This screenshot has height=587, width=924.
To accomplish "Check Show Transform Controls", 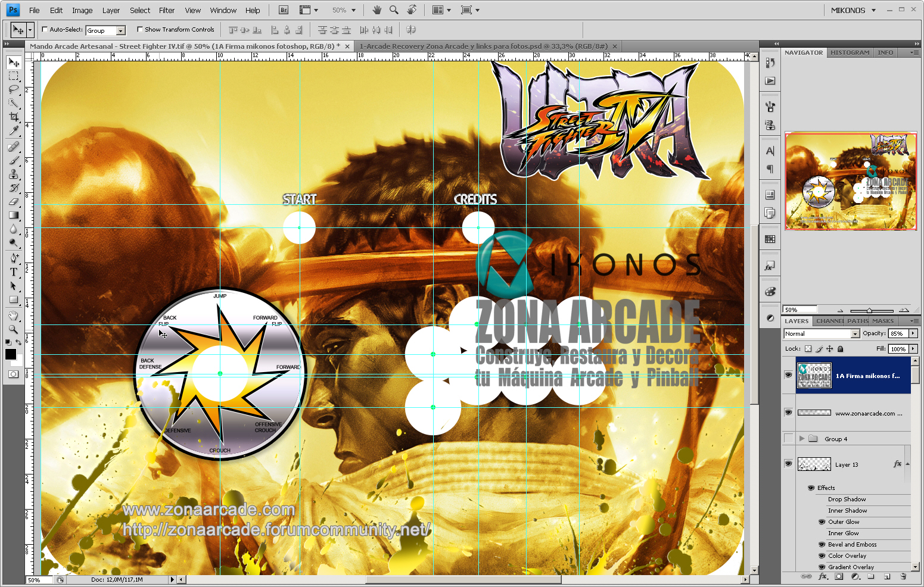I will pos(140,29).
